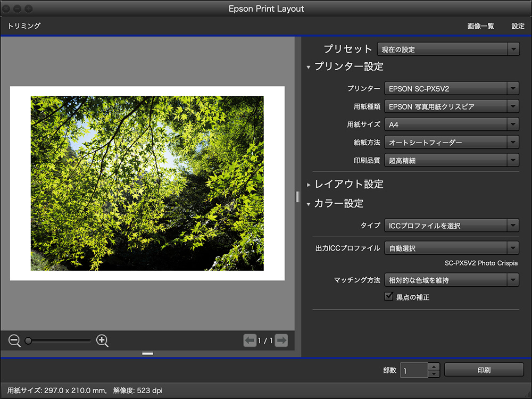This screenshot has height=399, width=532.
Task: Disable the 黒点の補正 checkbox
Action: (x=389, y=296)
